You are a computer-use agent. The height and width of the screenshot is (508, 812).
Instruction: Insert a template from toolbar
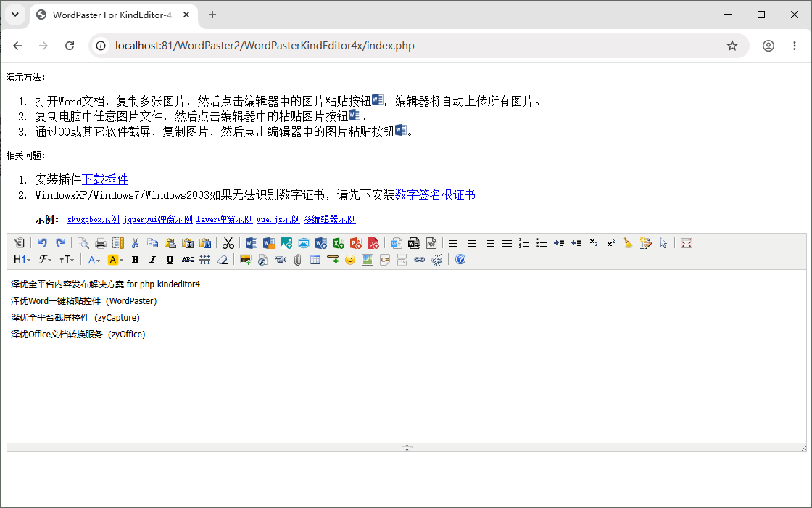click(x=118, y=243)
